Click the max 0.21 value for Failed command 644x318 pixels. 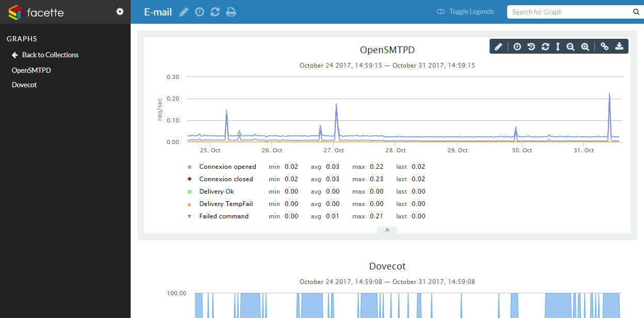click(376, 216)
